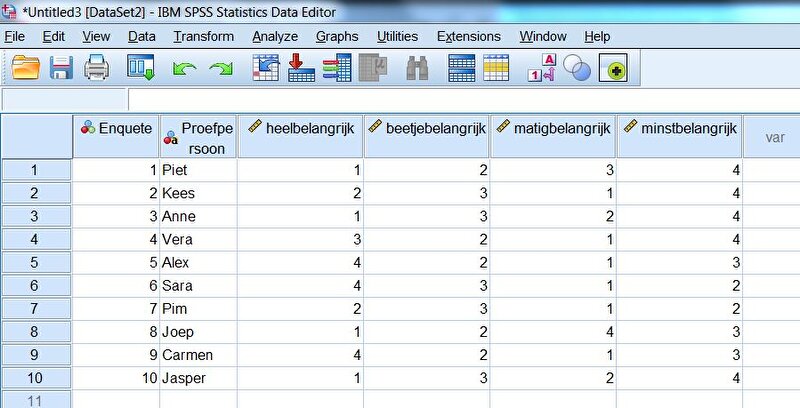The width and height of the screenshot is (800, 408).
Task: Save the dataset with the floppy disk icon
Action: (x=61, y=68)
